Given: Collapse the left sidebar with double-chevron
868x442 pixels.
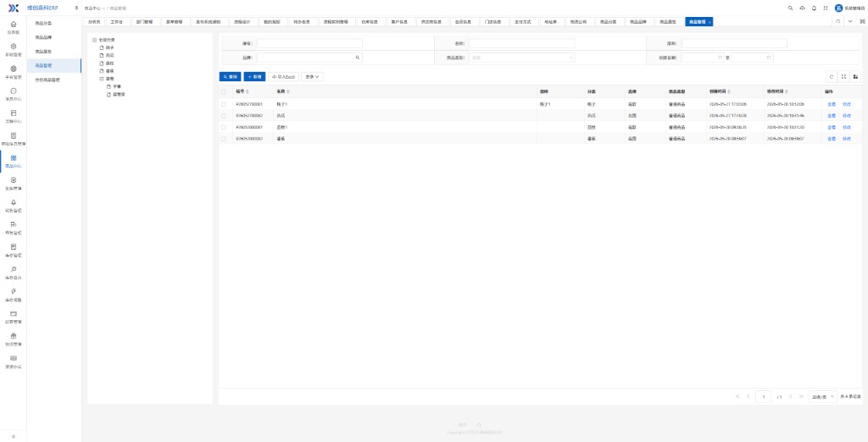Looking at the screenshot, I should [14, 436].
